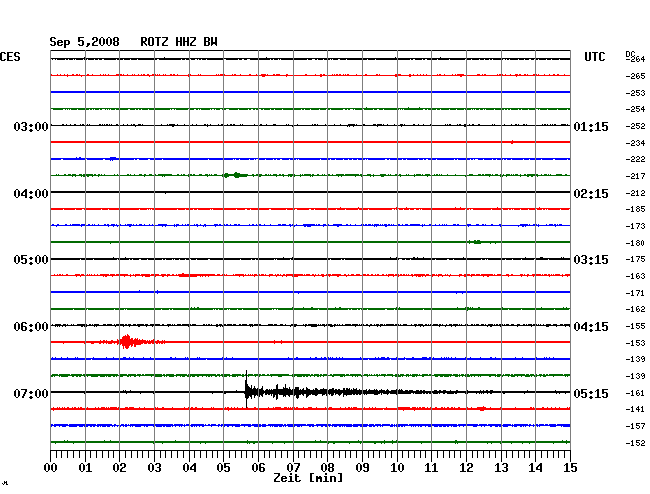650x494 pixels.
Task: Select the DC value -254
Action: pyautogui.click(x=635, y=109)
